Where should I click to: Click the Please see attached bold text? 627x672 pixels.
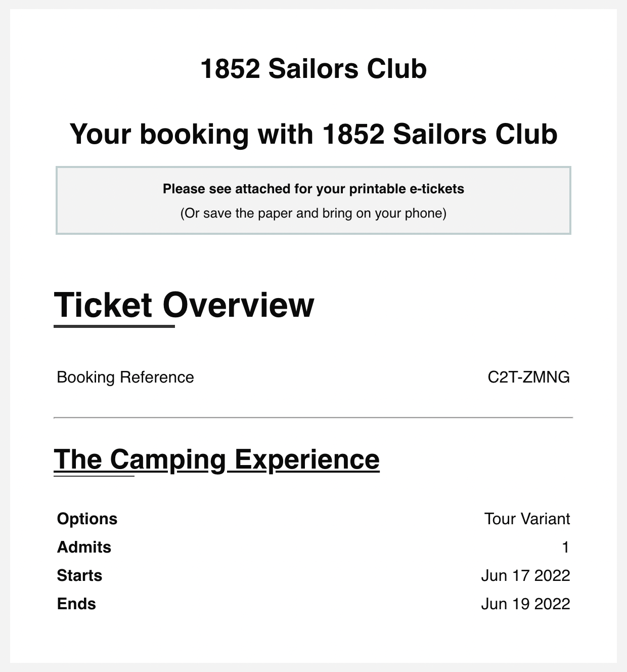(x=313, y=189)
